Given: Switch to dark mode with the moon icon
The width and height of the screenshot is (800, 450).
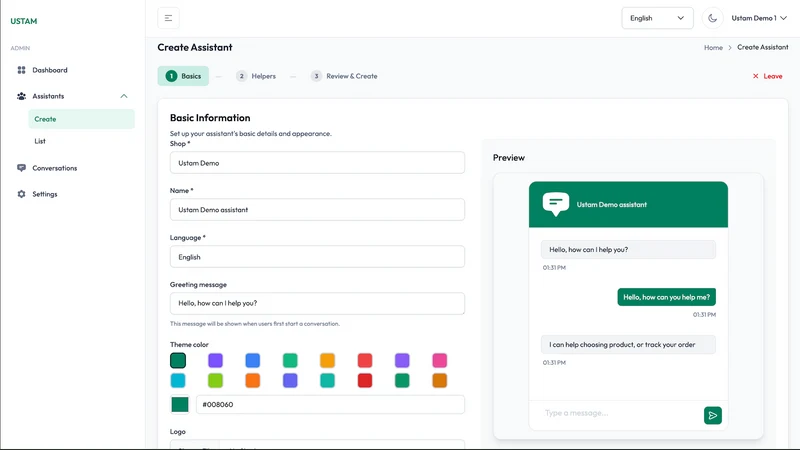Looking at the screenshot, I should 712,18.
